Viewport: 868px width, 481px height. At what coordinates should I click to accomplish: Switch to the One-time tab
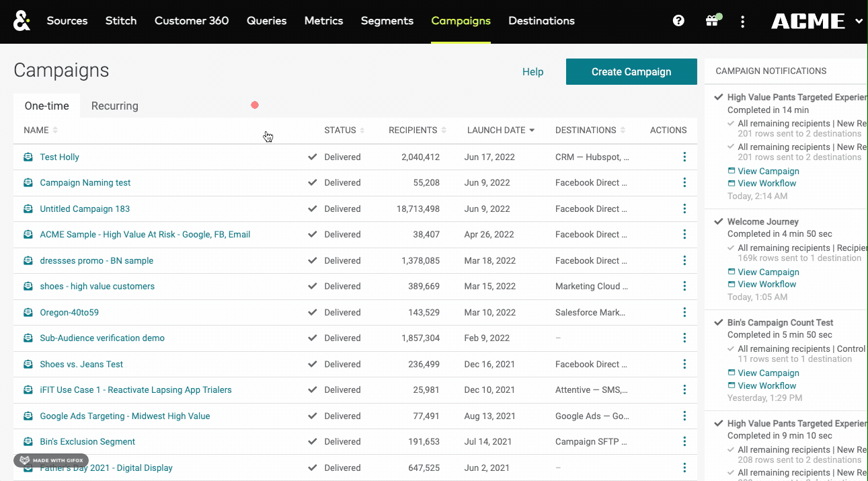pyautogui.click(x=47, y=106)
